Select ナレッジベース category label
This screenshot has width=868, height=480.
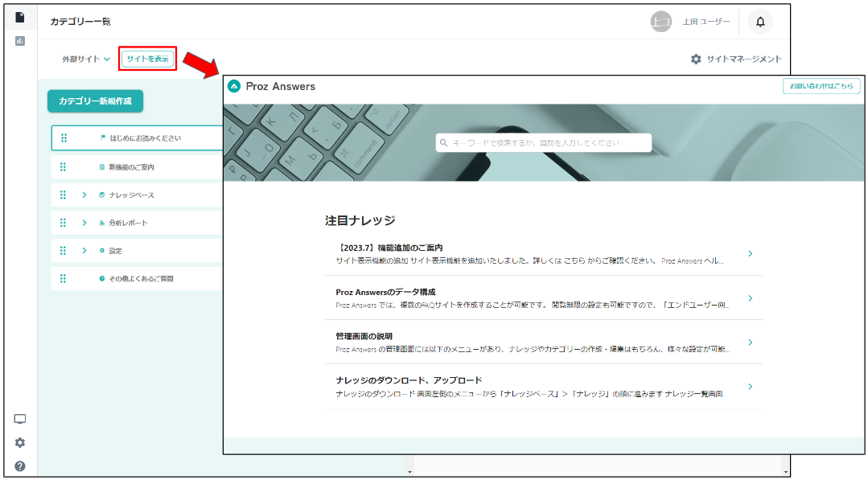coord(132,195)
